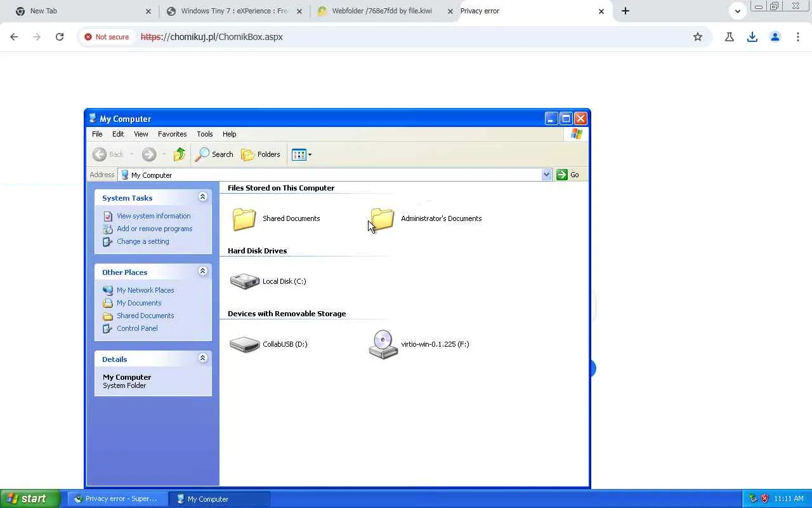Click the browser Forward arrow

[37, 37]
